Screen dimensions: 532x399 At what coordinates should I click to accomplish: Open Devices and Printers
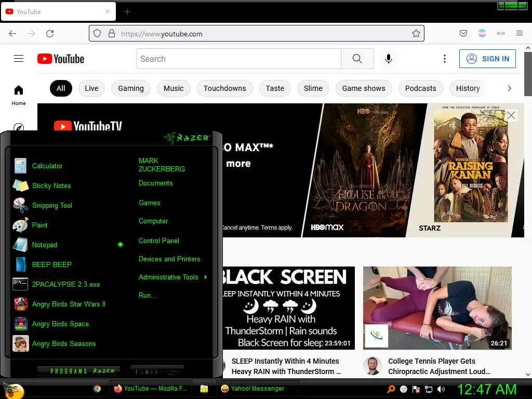[169, 259]
